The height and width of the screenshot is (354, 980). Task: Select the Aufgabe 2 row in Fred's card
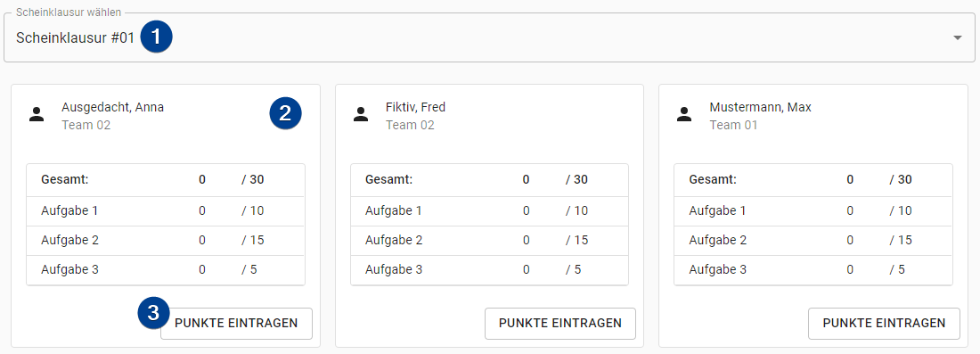[489, 240]
